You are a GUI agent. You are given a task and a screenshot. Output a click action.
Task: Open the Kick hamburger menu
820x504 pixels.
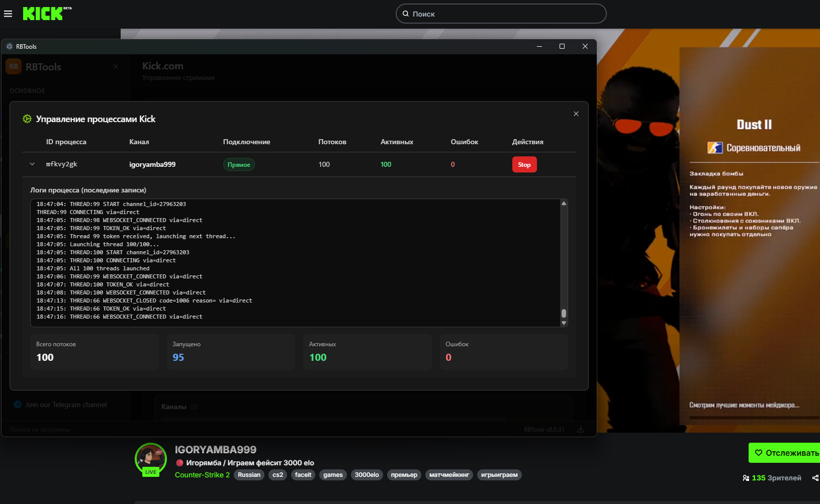(8, 14)
